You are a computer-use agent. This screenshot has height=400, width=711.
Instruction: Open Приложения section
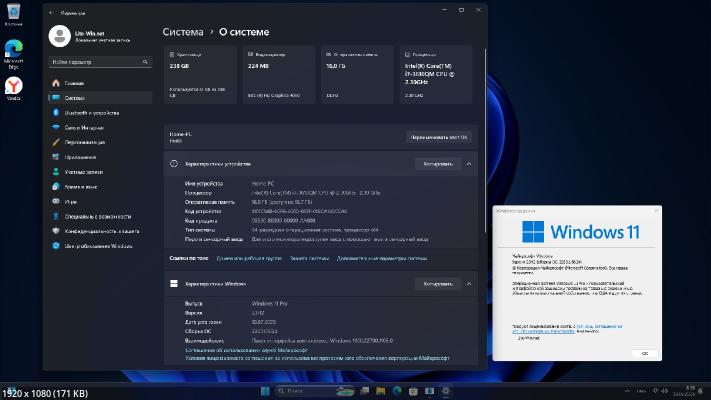[x=100, y=157]
